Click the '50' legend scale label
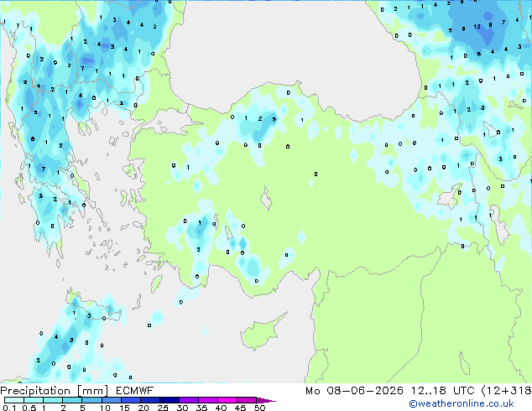This screenshot has height=411, width=532. (x=259, y=408)
